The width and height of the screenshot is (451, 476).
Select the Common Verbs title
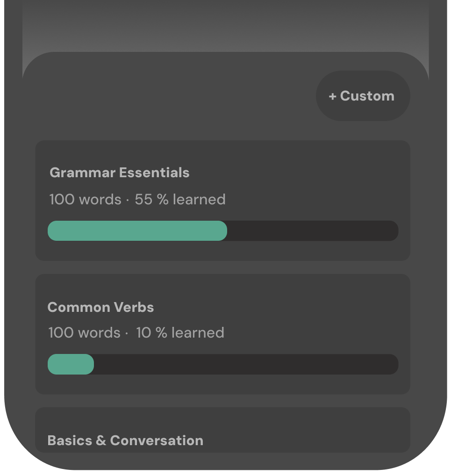point(100,307)
